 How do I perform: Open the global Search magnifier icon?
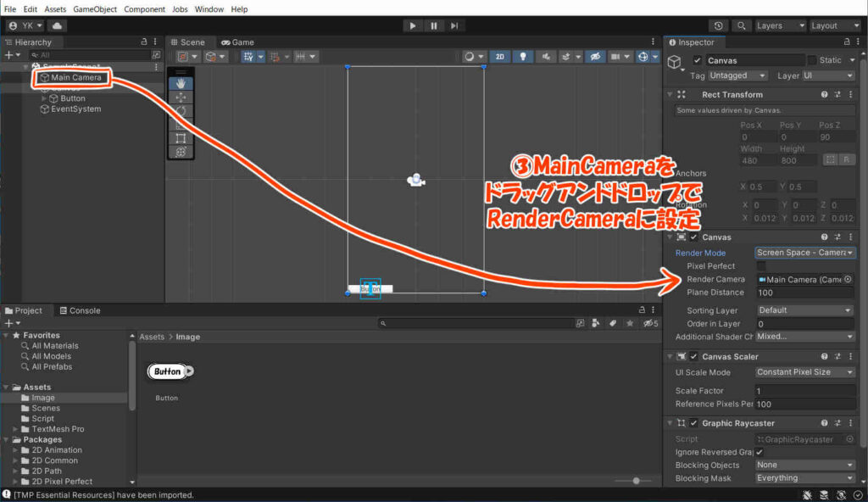click(741, 25)
